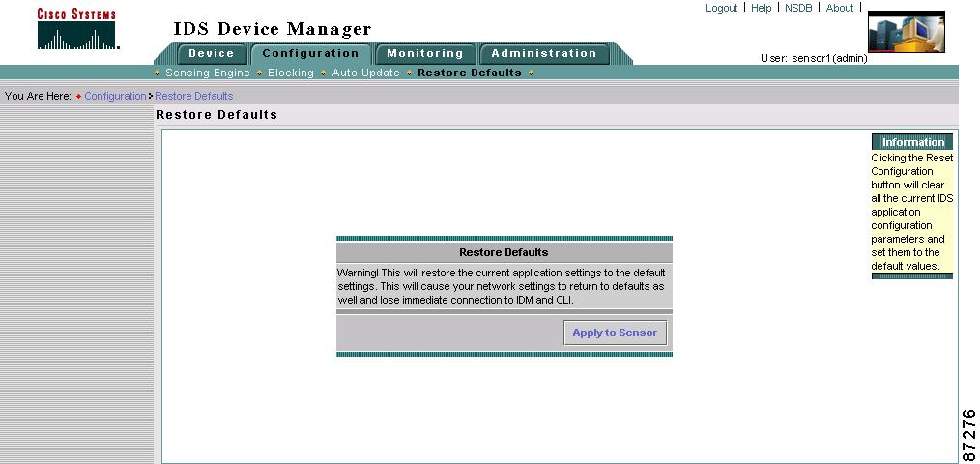980x464 pixels.
Task: Click the Configuration breadcrumb link
Action: pos(115,96)
